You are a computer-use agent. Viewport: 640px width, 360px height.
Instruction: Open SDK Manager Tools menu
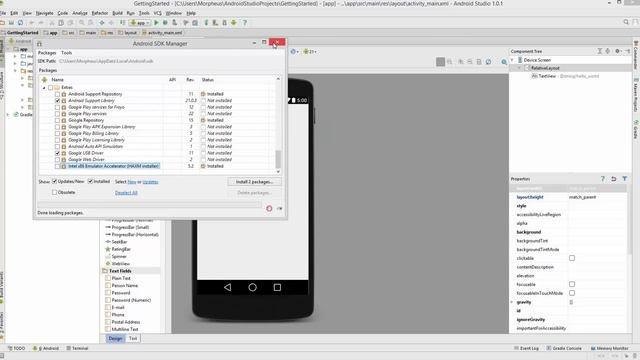[67, 53]
